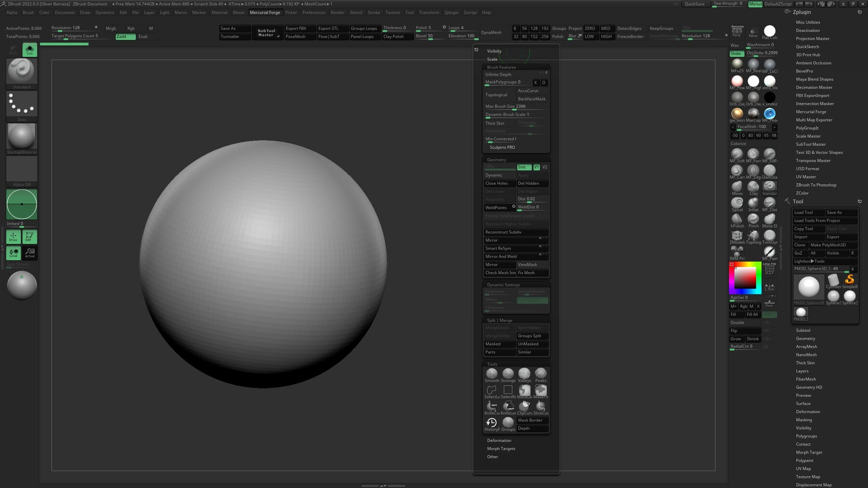Screen dimensions: 868x488
Task: Select the ClipCurve tool icon
Action: tap(524, 406)
